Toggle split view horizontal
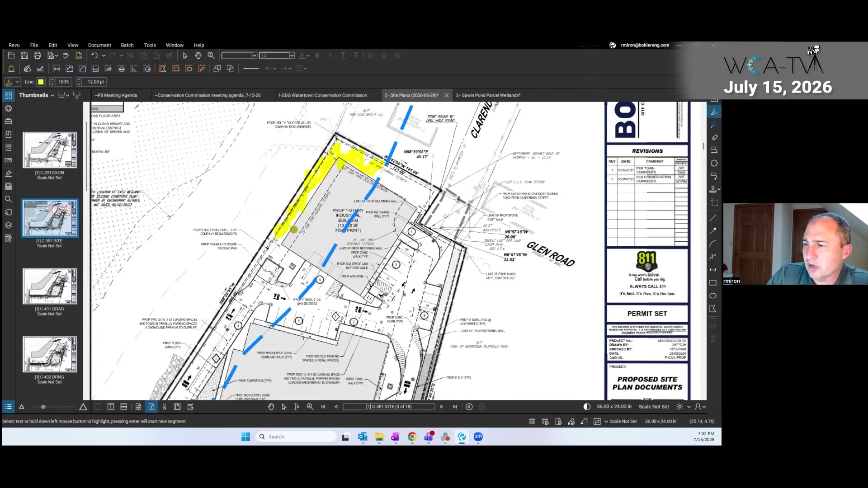This screenshot has width=868, height=488. tap(124, 407)
